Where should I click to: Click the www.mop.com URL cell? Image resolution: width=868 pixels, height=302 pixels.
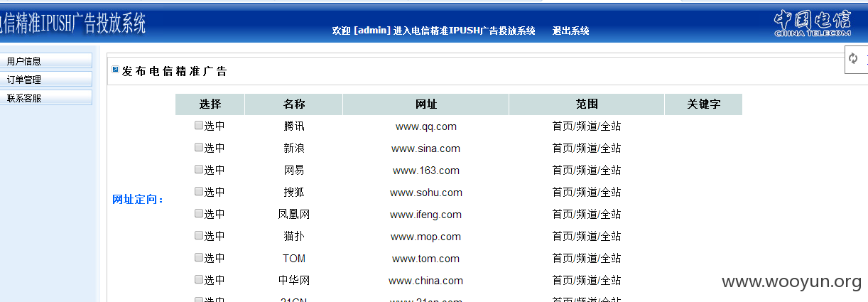426,237
